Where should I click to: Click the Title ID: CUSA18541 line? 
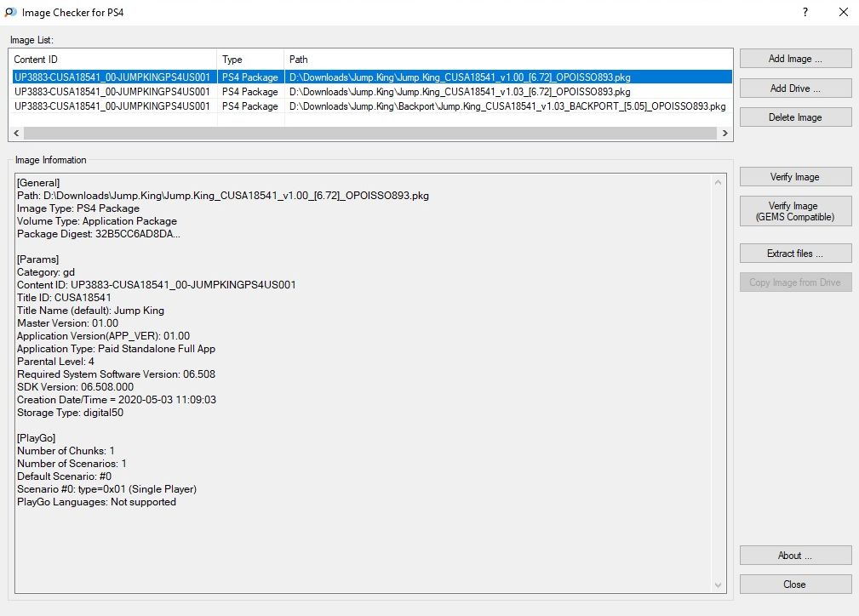64,298
